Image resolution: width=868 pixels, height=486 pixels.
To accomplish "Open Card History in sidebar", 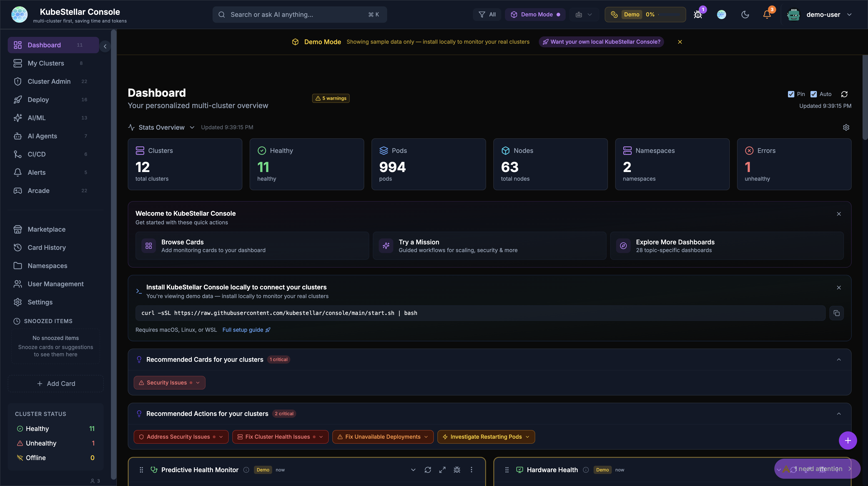I will 56,248.
